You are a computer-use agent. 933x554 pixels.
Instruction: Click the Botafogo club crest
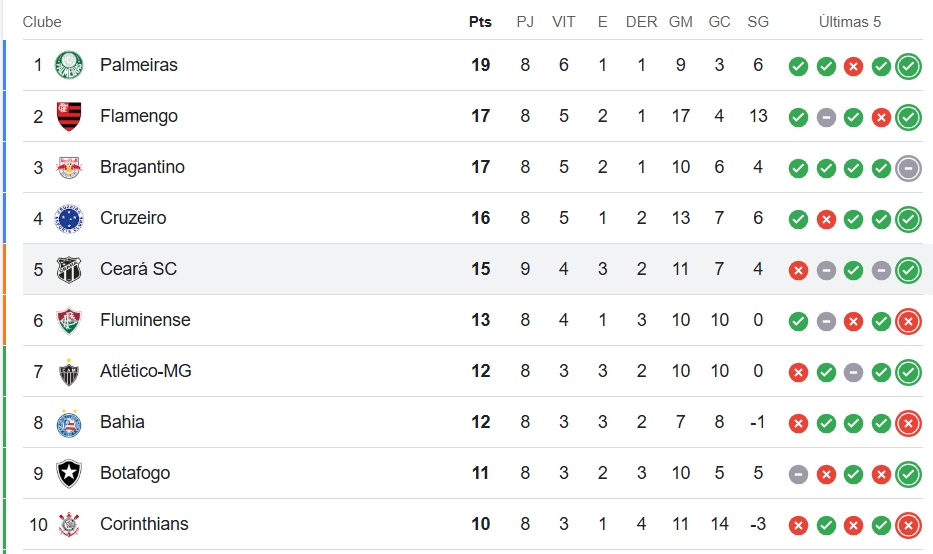pyautogui.click(x=69, y=474)
